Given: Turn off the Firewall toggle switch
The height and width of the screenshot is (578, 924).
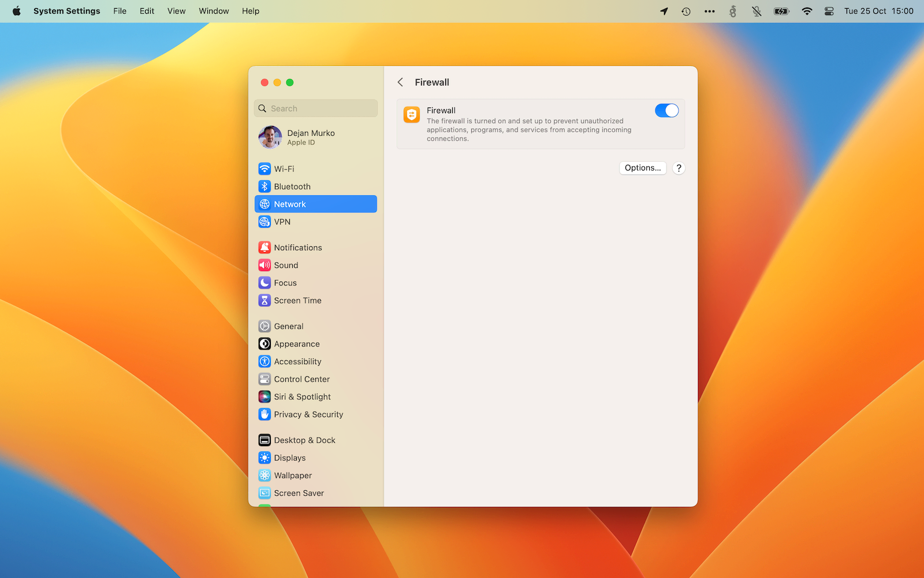Looking at the screenshot, I should 666,110.
